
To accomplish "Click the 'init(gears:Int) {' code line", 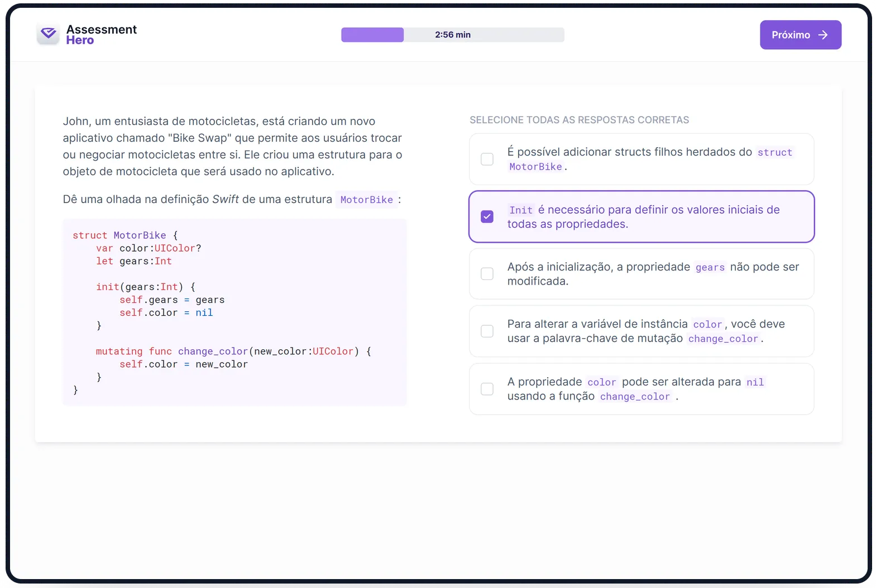I will click(146, 287).
